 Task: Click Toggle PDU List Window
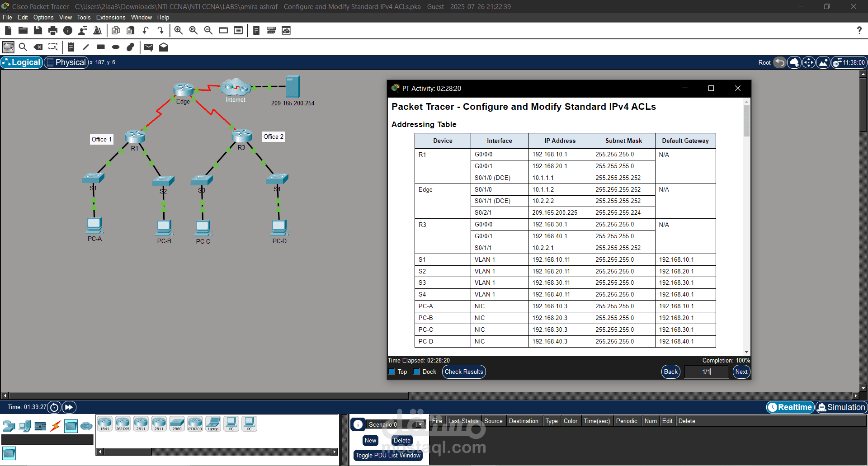(387, 456)
